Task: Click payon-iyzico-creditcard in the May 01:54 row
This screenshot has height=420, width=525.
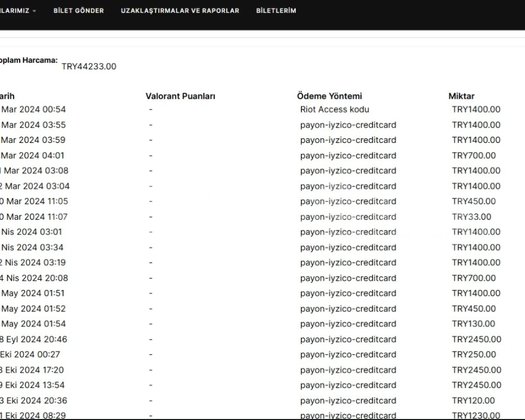Action: (x=348, y=324)
